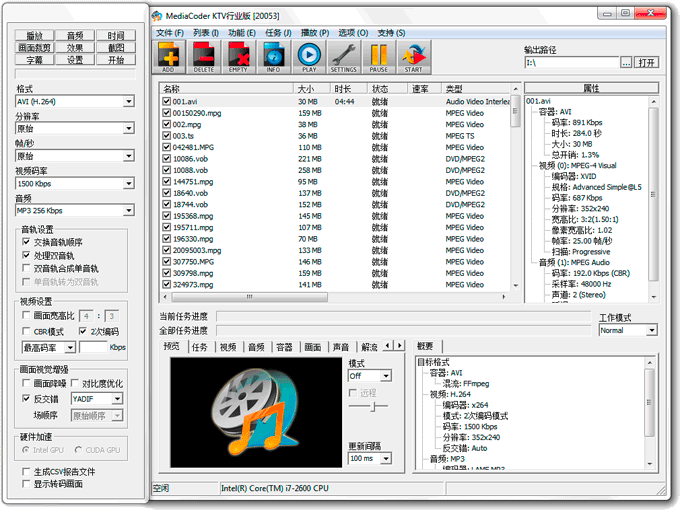680x510 pixels.
Task: Click the 开始 side panel button
Action: pyautogui.click(x=116, y=60)
